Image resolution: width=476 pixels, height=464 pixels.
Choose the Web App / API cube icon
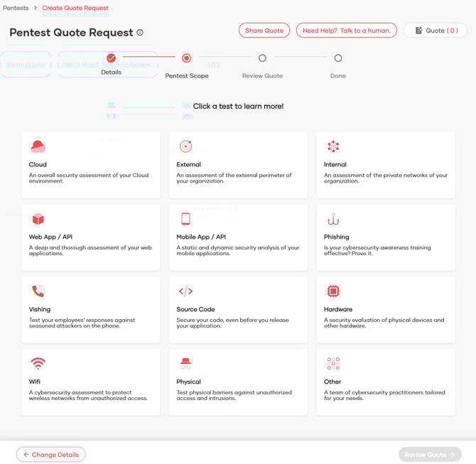38,219
